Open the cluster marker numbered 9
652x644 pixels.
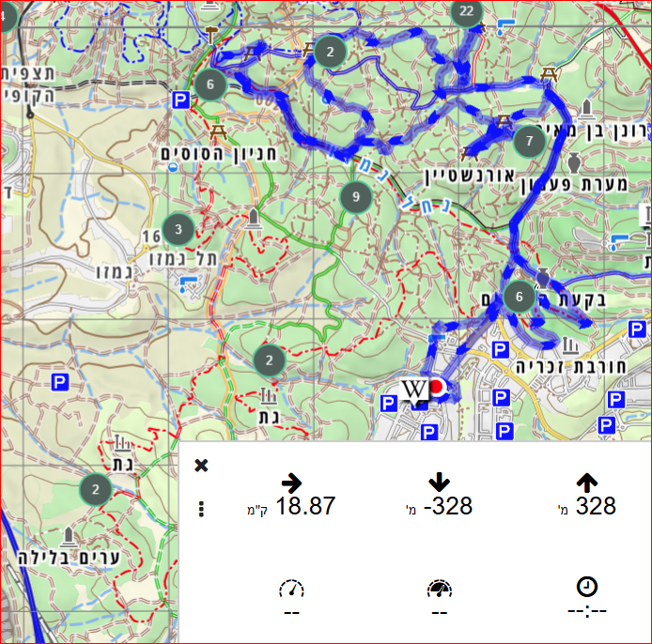pos(353,196)
